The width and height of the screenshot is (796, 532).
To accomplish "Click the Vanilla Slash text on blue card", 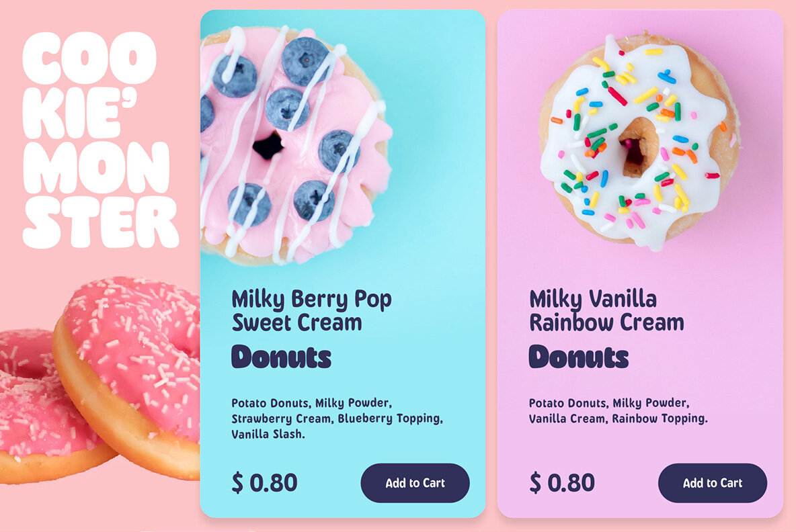I will 268,434.
